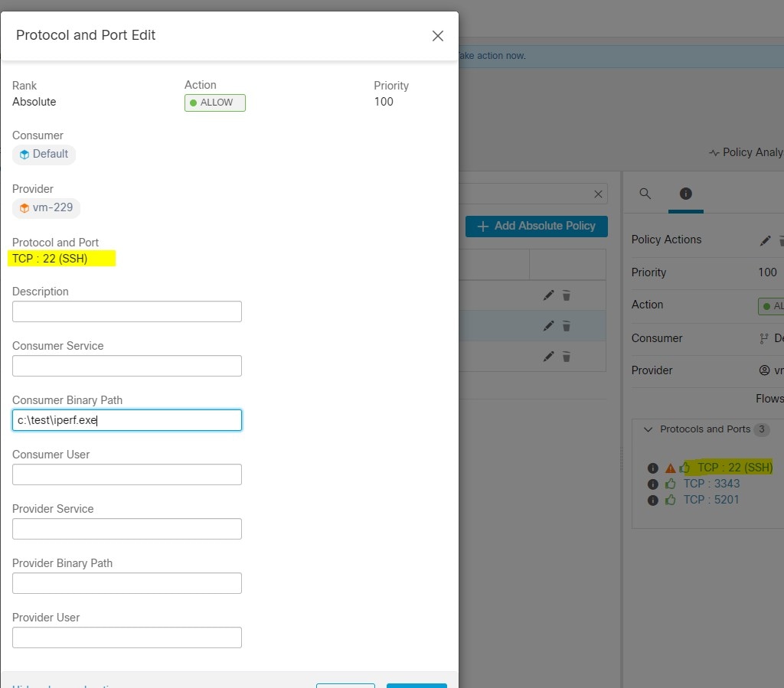Click the warning triangle on TCP : 22 (SSH)

coord(670,467)
